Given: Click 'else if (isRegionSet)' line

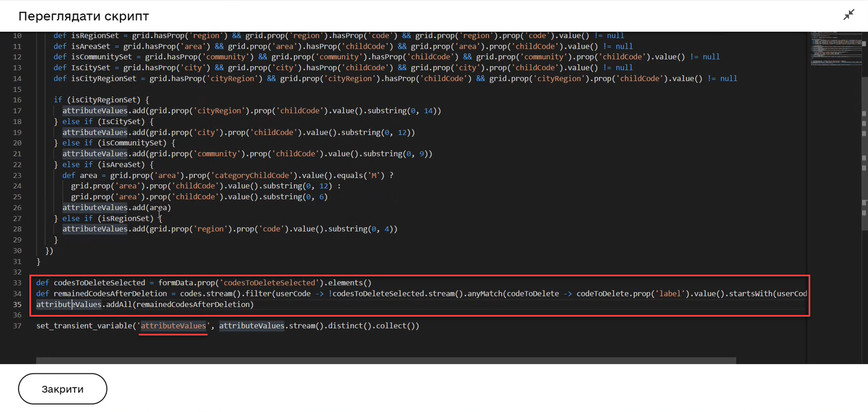Looking at the screenshot, I should click(x=108, y=219).
